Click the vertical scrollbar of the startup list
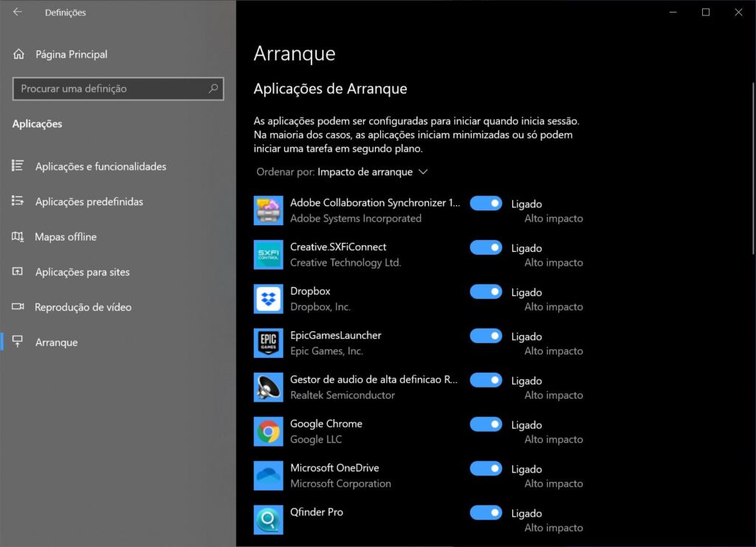The image size is (756, 547). coord(753,169)
